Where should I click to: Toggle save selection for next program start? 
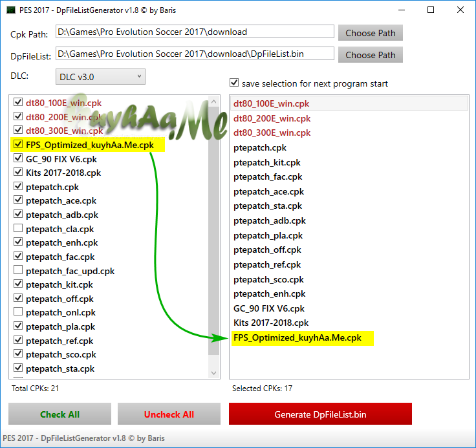coord(234,83)
